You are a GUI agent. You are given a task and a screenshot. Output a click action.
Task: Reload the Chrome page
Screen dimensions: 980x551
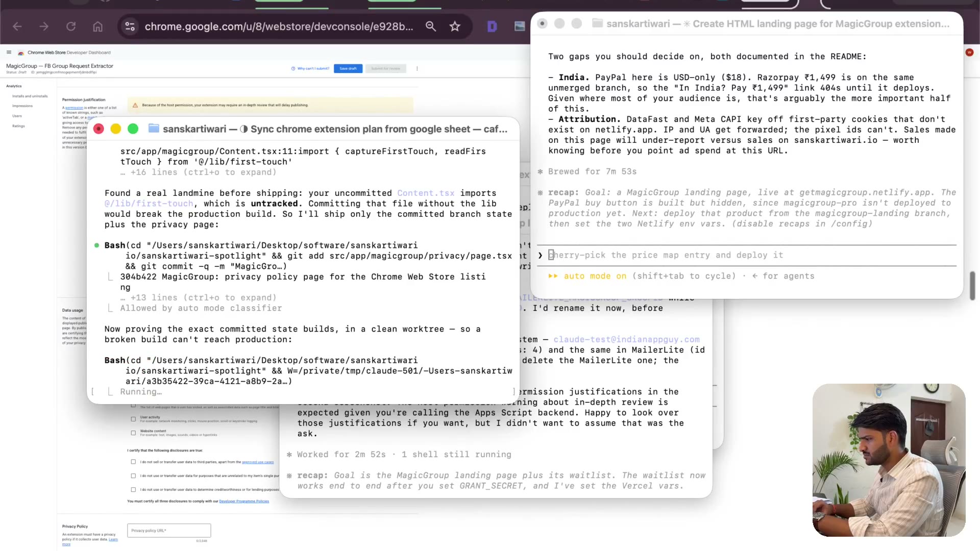click(71, 27)
